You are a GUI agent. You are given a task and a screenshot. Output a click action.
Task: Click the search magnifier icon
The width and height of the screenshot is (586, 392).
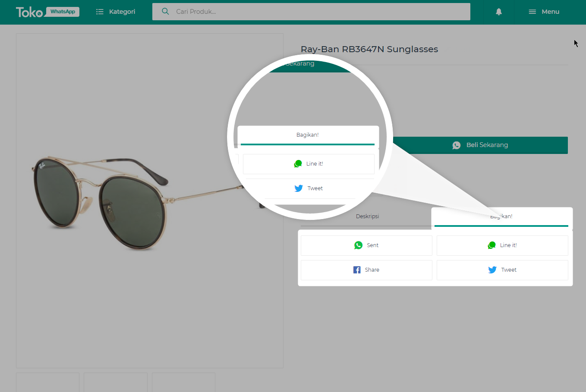[x=165, y=12]
